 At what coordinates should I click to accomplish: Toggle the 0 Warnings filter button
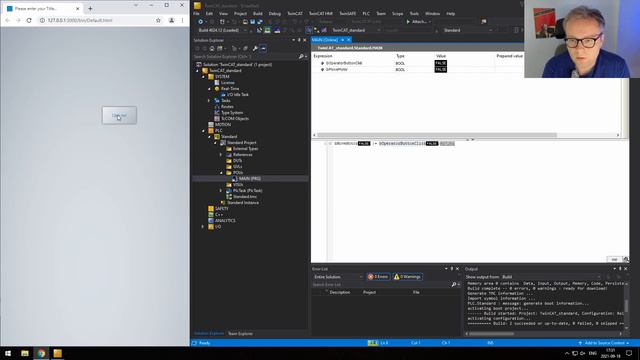[x=407, y=277]
